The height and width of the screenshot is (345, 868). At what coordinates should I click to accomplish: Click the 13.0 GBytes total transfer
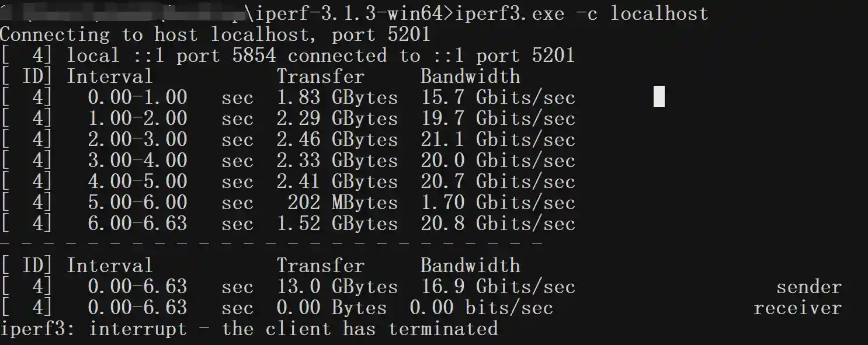click(x=337, y=287)
